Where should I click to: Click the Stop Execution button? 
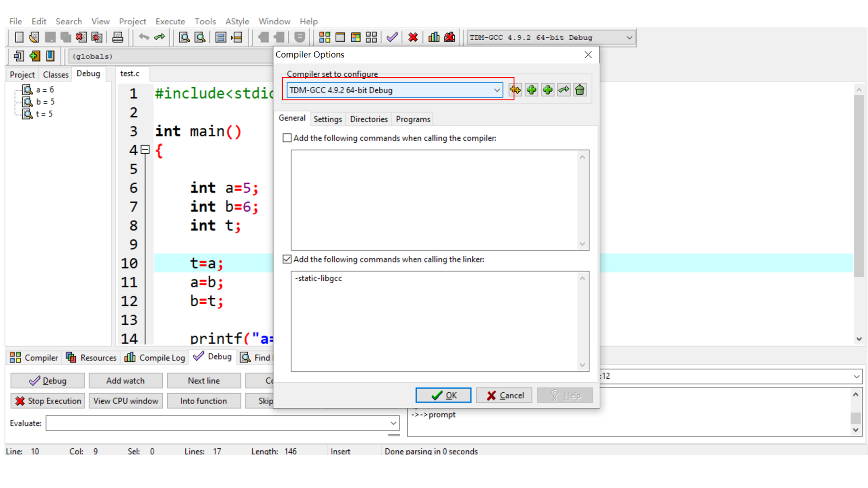48,401
